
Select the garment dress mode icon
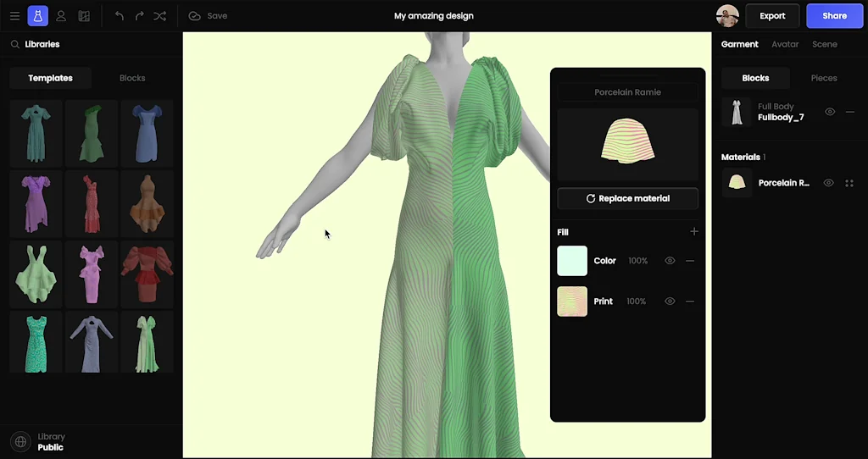click(37, 16)
